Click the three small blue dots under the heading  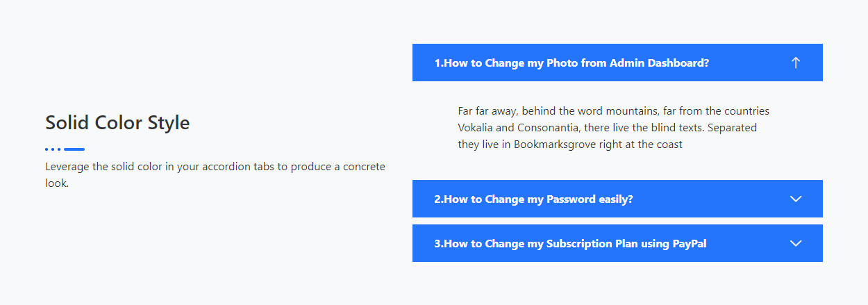pyautogui.click(x=53, y=149)
